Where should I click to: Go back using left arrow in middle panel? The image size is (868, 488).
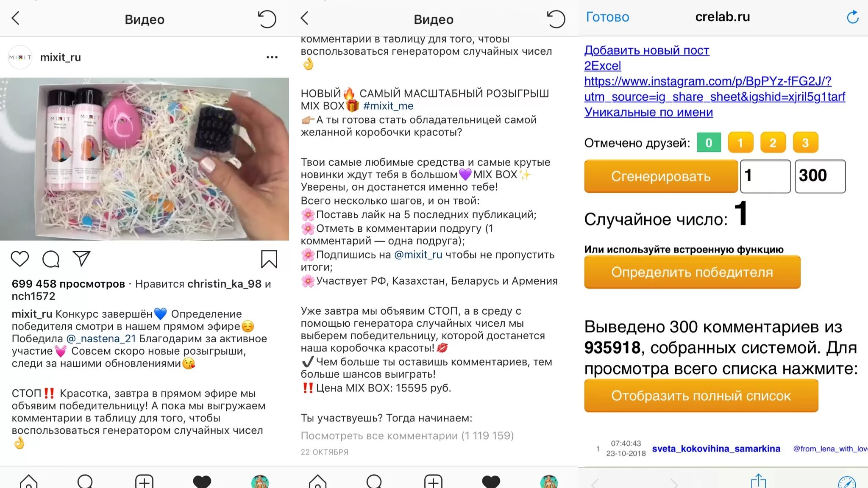coord(304,18)
